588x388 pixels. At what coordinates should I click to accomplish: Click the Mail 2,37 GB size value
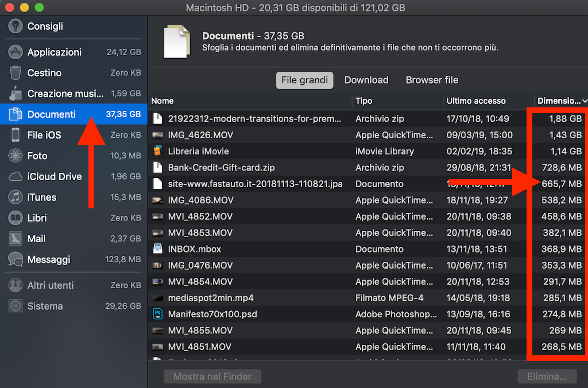[126, 238]
